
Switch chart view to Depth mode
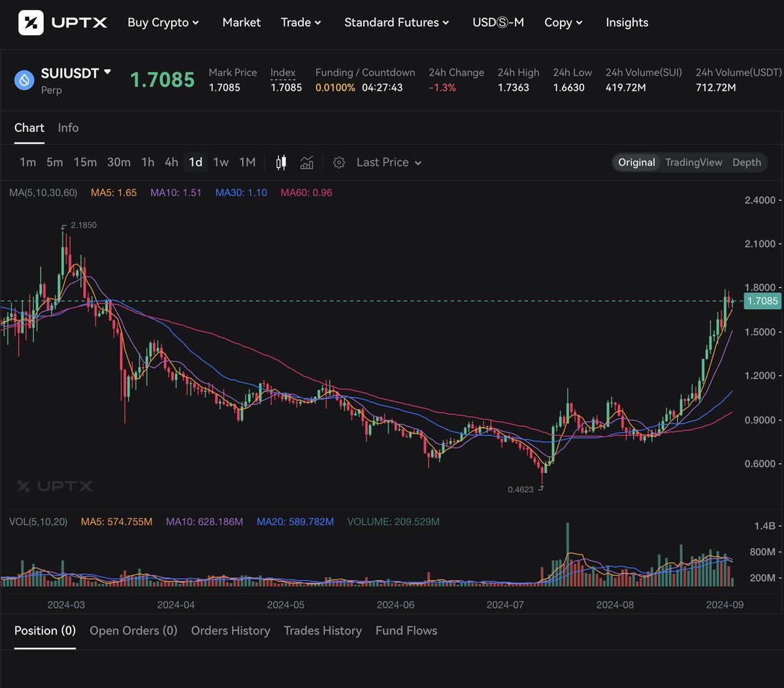(746, 162)
